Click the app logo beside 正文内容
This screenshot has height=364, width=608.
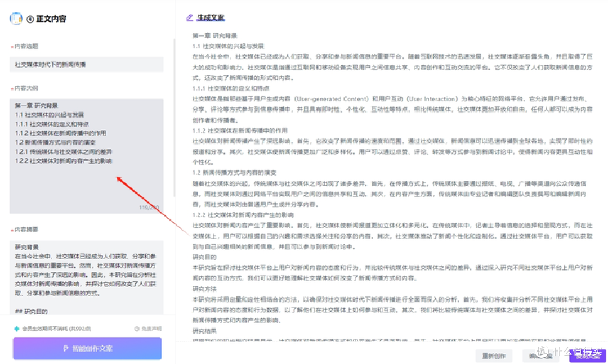[x=16, y=18]
